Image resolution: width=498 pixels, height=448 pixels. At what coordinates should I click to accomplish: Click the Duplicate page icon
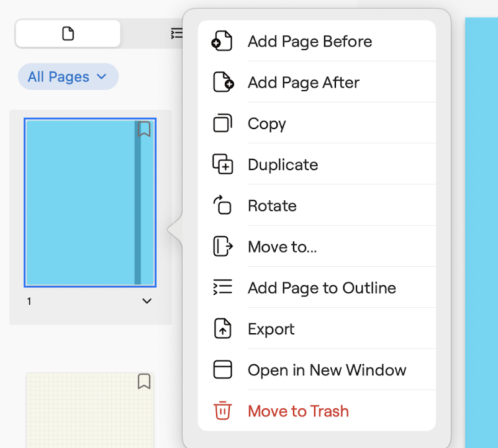[x=222, y=164]
